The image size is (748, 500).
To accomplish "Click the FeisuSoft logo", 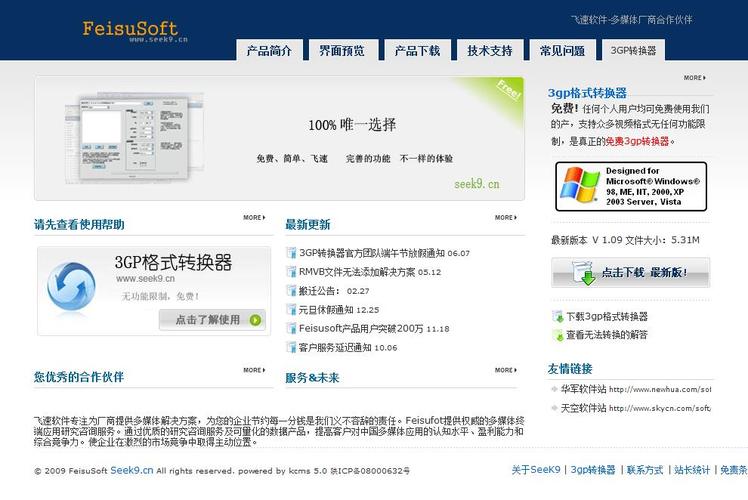I will 135,31.
